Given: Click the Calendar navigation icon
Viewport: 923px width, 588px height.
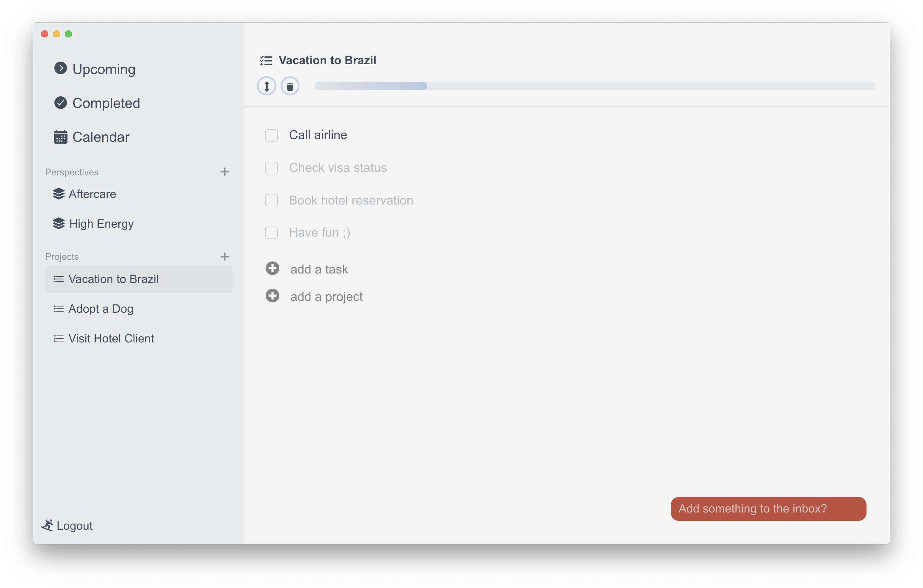Looking at the screenshot, I should click(x=60, y=137).
